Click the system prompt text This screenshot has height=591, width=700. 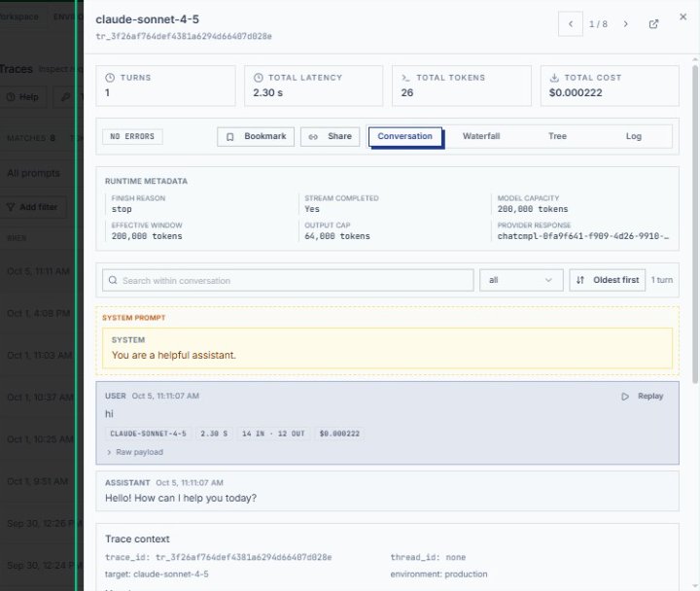pyautogui.click(x=174, y=356)
